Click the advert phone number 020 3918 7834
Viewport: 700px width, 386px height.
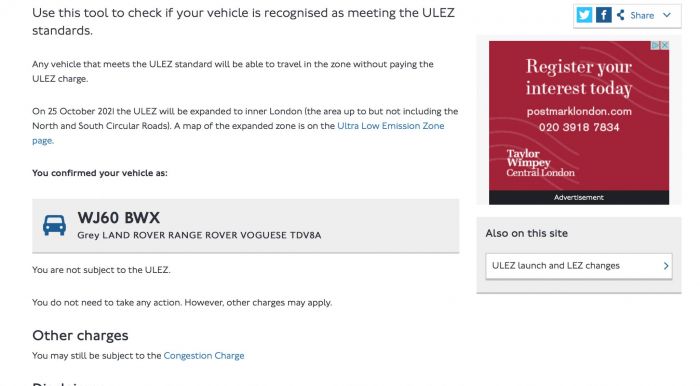tap(579, 127)
